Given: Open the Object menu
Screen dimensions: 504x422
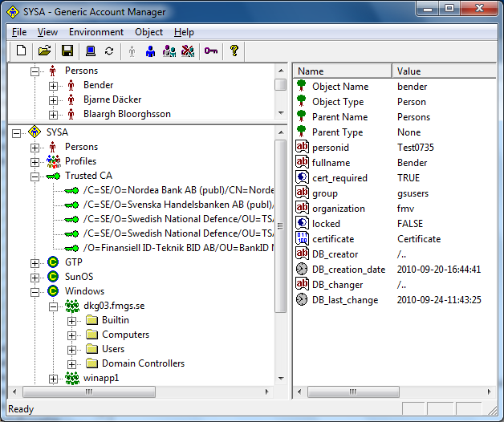Looking at the screenshot, I should pos(149,32).
